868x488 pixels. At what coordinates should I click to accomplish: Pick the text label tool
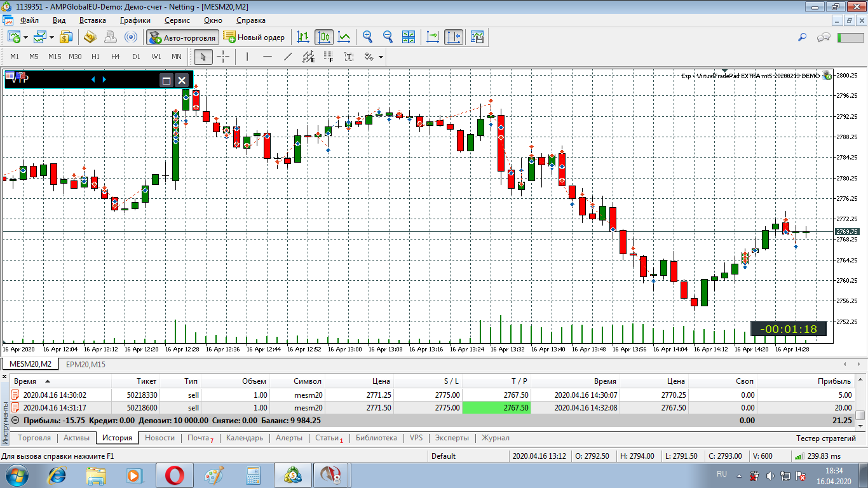point(349,57)
